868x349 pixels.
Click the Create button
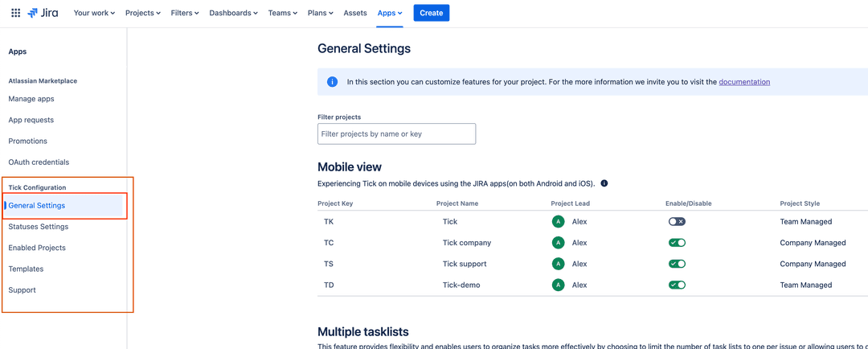[432, 13]
